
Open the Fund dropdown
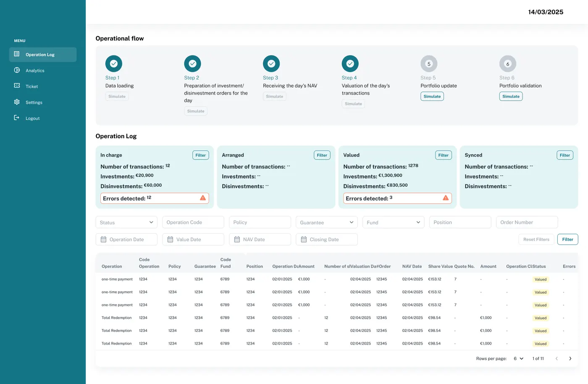pyautogui.click(x=394, y=222)
